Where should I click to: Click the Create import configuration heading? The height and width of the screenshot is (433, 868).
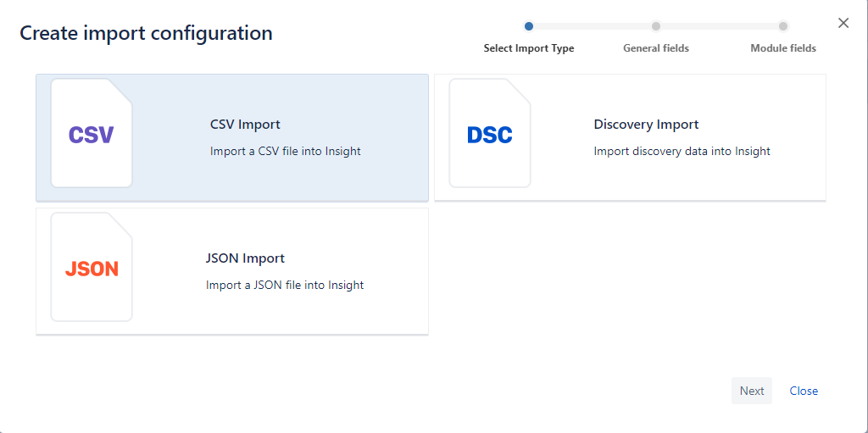point(146,33)
